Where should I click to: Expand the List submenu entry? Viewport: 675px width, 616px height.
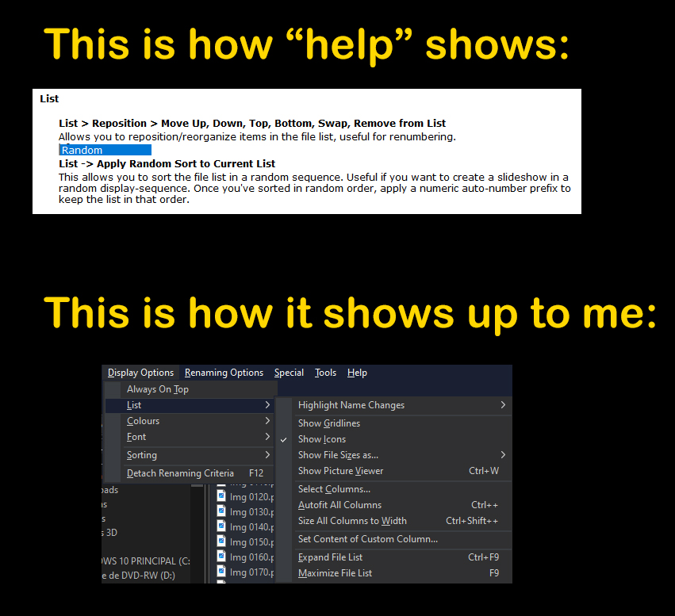pos(190,405)
